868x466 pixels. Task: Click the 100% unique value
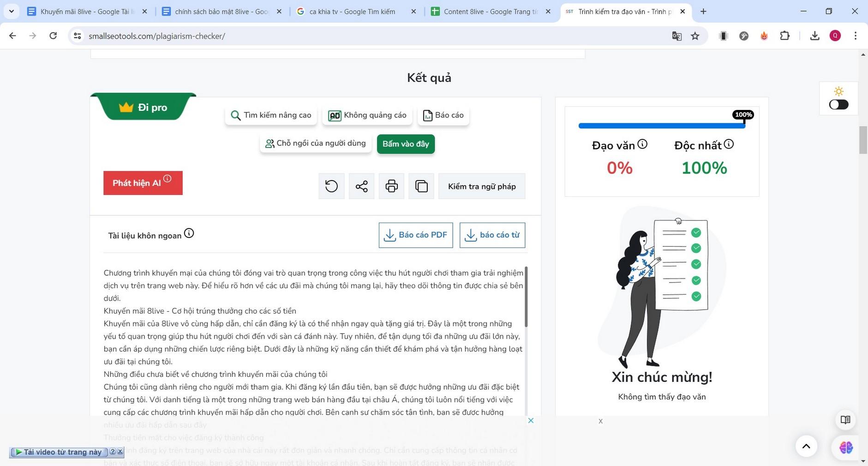tap(704, 168)
